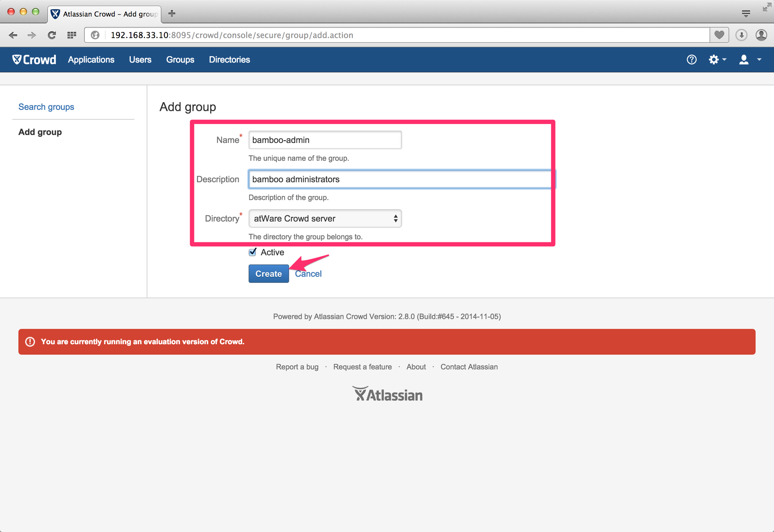
Task: Open the help question mark icon
Action: point(692,60)
